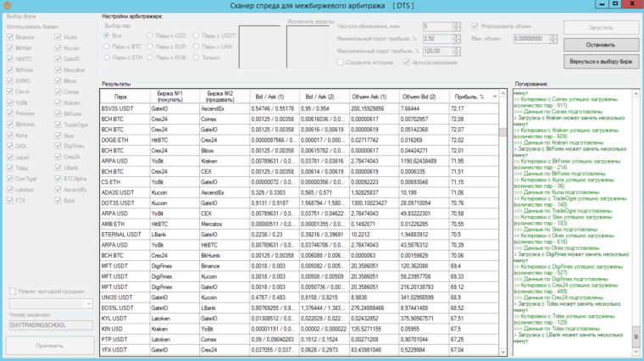Click the 72,17 profit cell
Screen dimensions: 644x361
tap(474, 108)
